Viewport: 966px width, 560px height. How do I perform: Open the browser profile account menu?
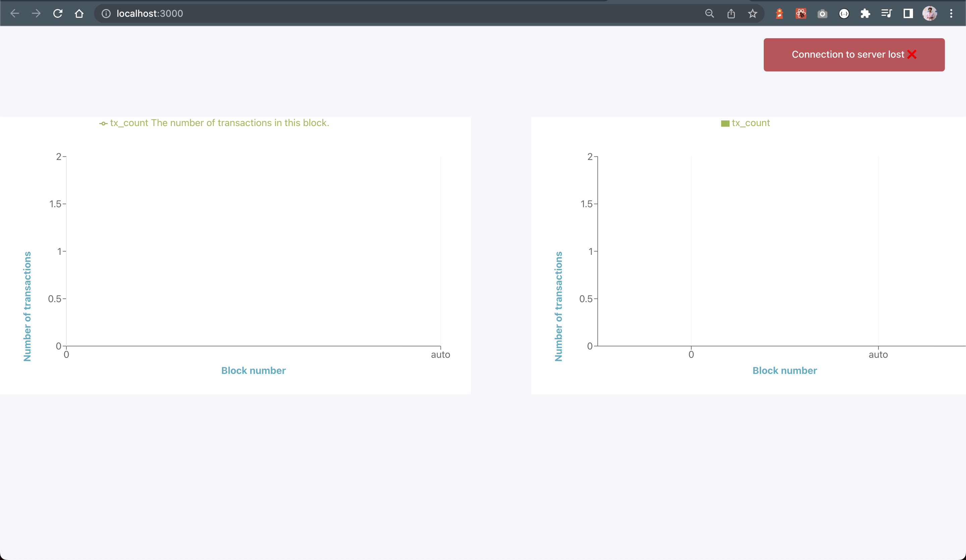(x=929, y=13)
